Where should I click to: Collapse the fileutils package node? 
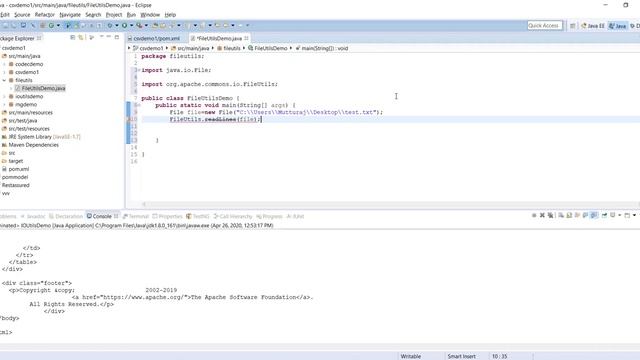(x=4, y=80)
